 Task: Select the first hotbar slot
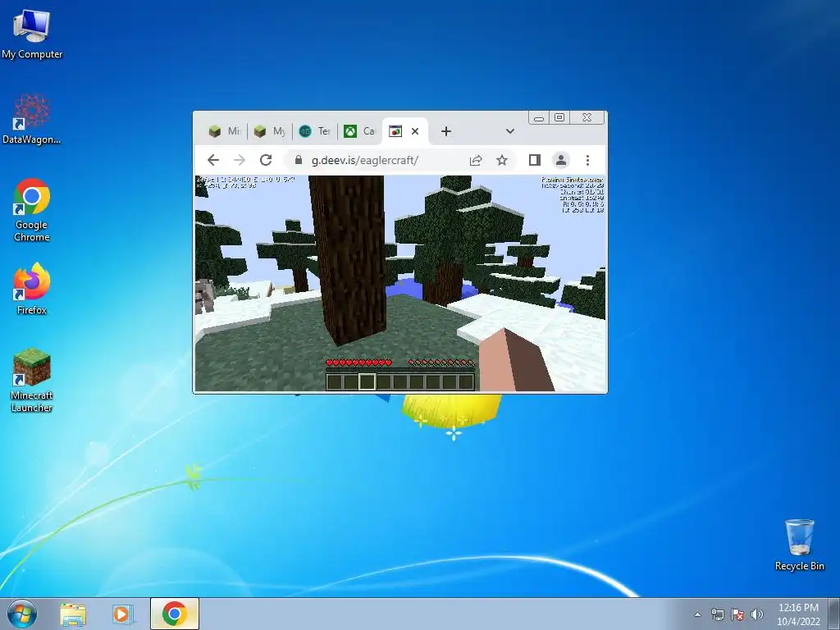[335, 381]
